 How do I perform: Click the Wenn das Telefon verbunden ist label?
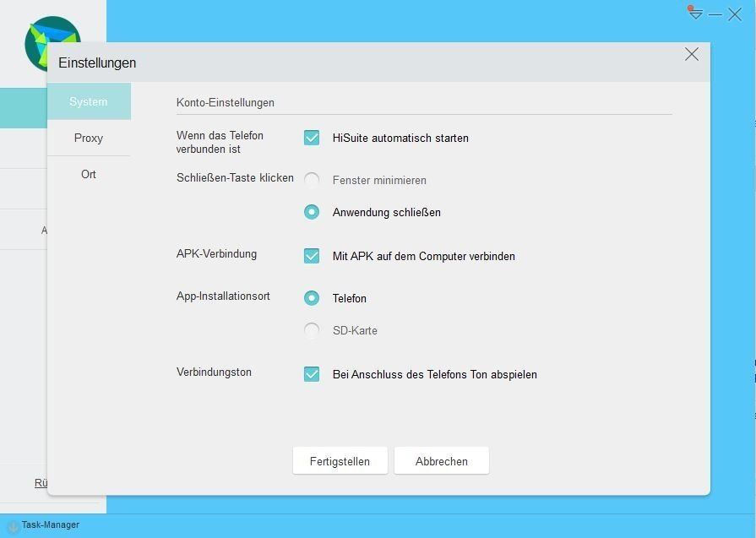click(220, 142)
